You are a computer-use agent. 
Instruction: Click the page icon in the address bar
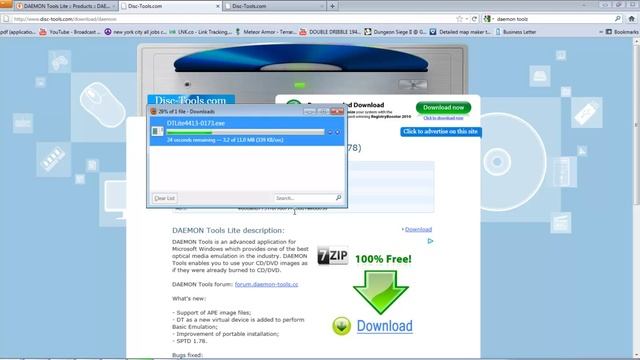tap(6, 19)
